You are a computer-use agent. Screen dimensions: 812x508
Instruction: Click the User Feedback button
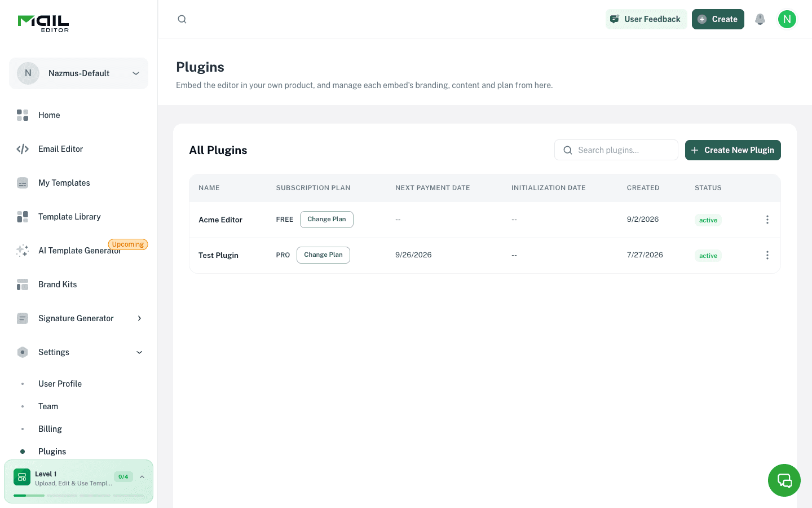(x=646, y=19)
